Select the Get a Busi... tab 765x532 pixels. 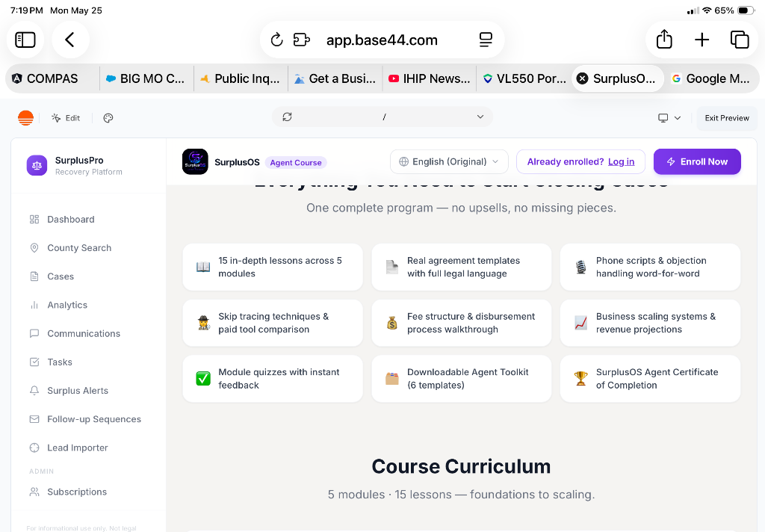(335, 78)
